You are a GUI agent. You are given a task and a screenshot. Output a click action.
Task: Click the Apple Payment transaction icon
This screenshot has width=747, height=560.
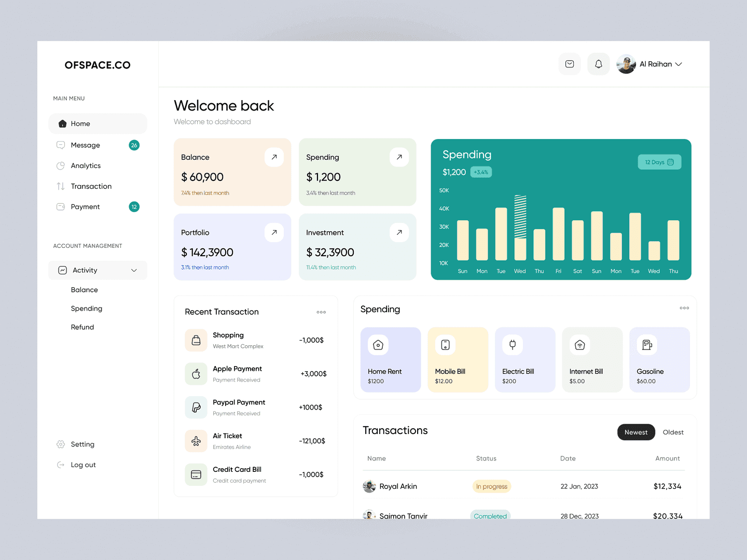click(196, 373)
